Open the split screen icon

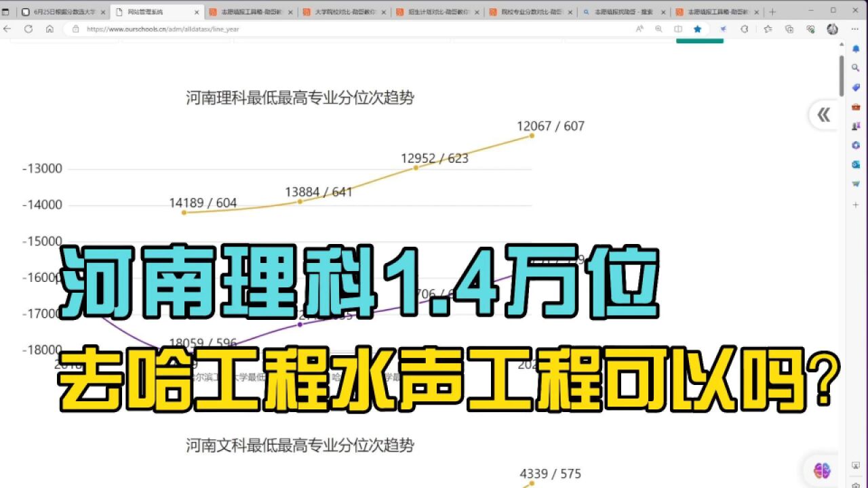678,29
